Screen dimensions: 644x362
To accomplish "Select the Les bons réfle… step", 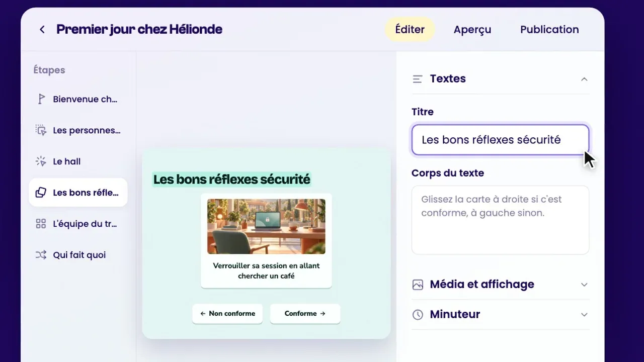I will point(78,193).
